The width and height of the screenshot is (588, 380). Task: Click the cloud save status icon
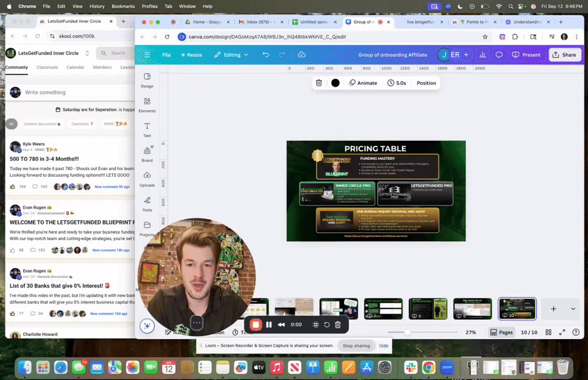pyautogui.click(x=301, y=55)
